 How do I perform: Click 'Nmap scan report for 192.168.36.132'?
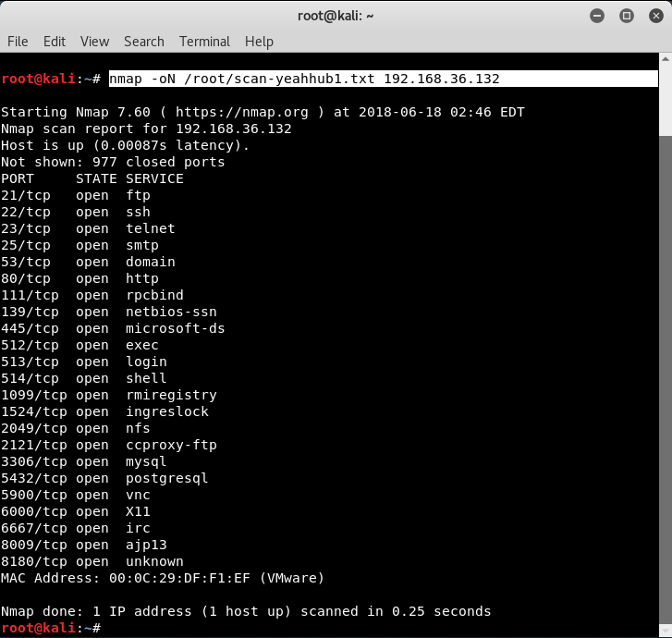tap(146, 129)
